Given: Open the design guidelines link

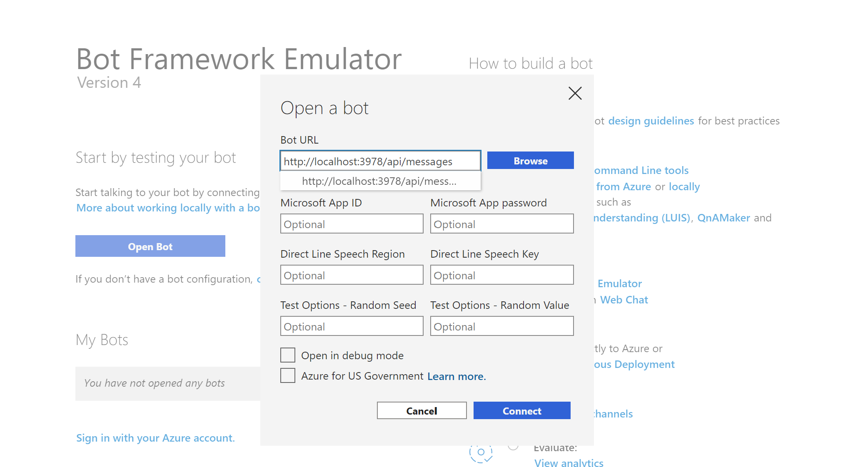Looking at the screenshot, I should point(651,121).
